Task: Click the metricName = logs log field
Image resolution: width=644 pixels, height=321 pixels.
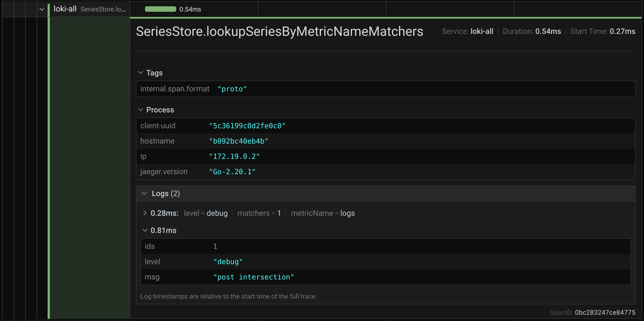Action: pos(323,213)
